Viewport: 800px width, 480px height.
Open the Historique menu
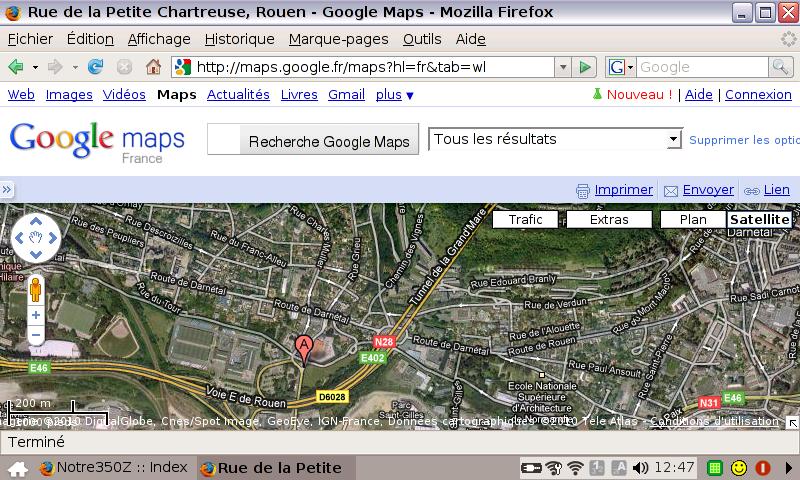click(x=239, y=39)
